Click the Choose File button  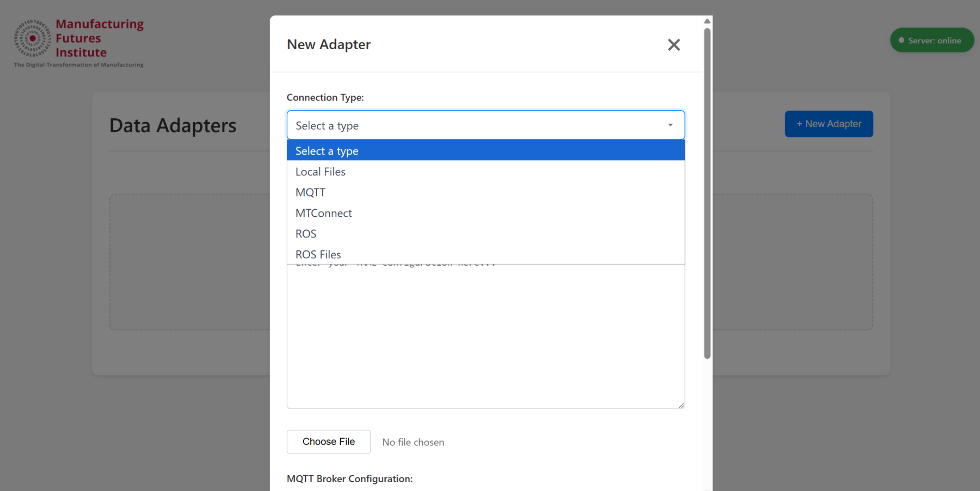click(x=328, y=442)
